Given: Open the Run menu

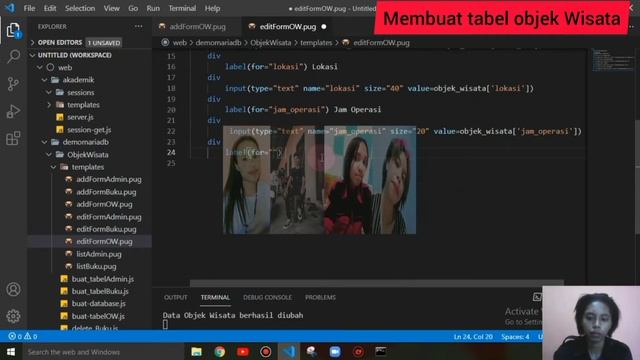Looking at the screenshot, I should click(x=153, y=8).
